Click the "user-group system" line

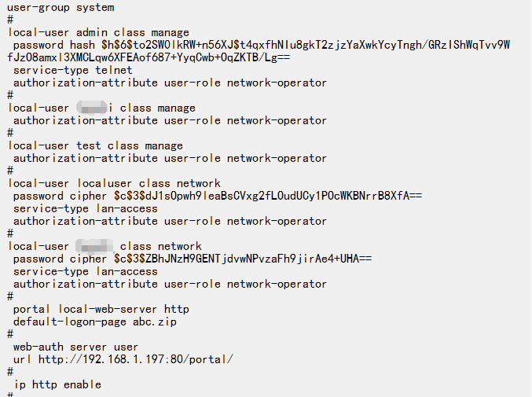point(61,7)
